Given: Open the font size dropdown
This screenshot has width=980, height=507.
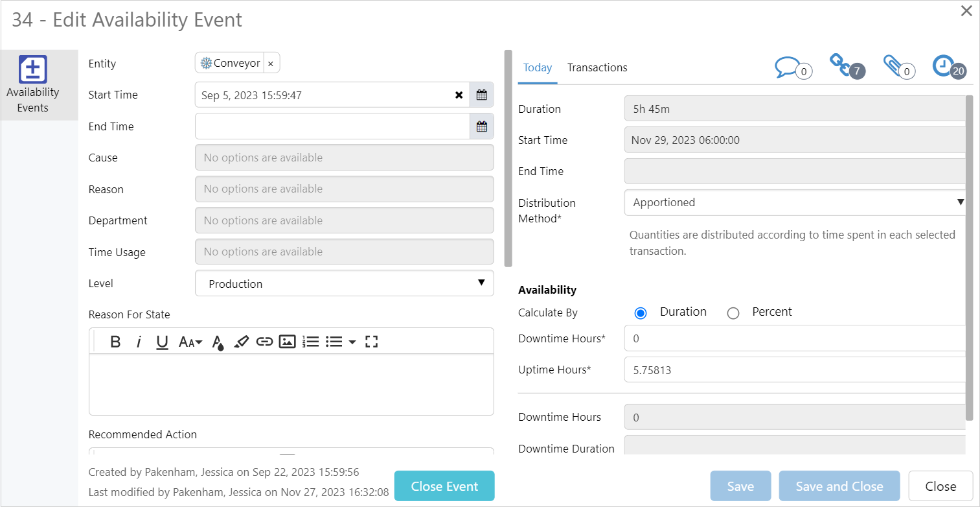Looking at the screenshot, I should (x=190, y=342).
